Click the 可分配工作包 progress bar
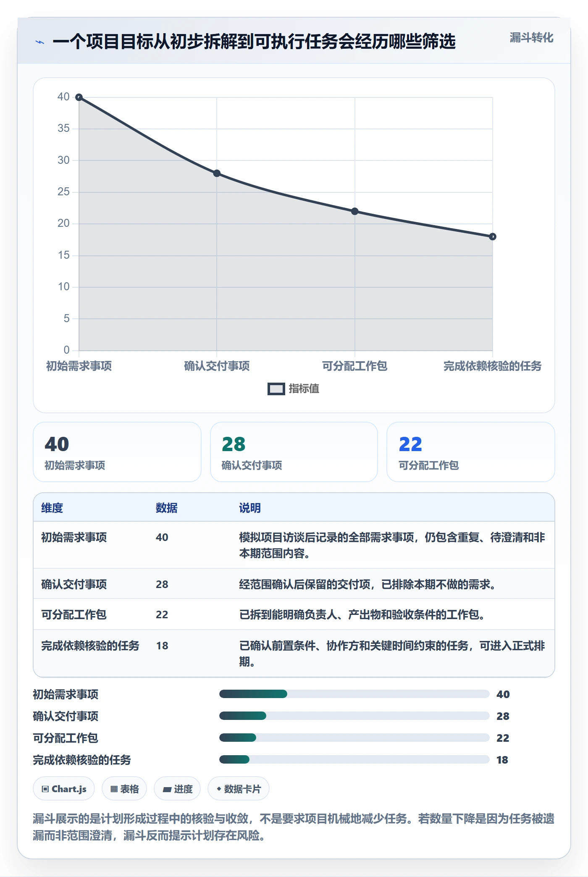Viewport: 588px width, 877px height. (354, 738)
